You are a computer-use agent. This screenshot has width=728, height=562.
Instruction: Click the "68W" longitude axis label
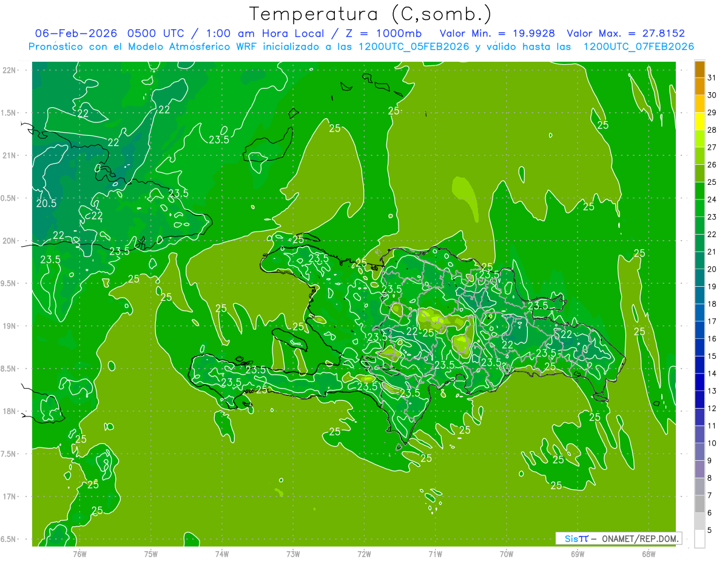click(648, 554)
